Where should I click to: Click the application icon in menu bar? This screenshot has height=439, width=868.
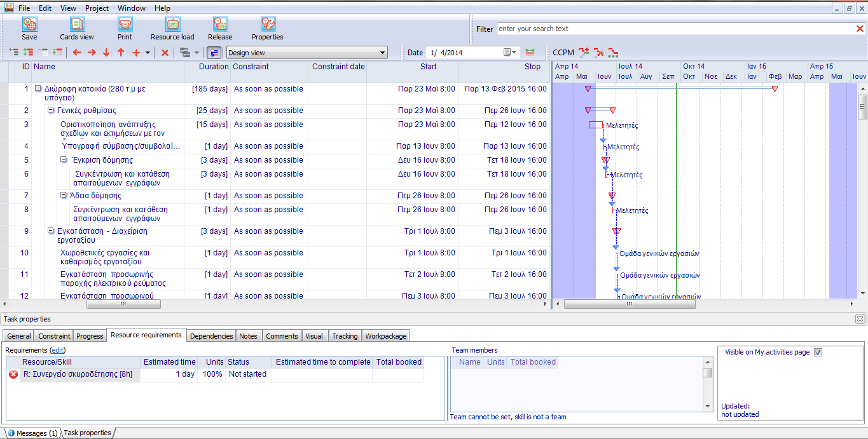pyautogui.click(x=8, y=8)
